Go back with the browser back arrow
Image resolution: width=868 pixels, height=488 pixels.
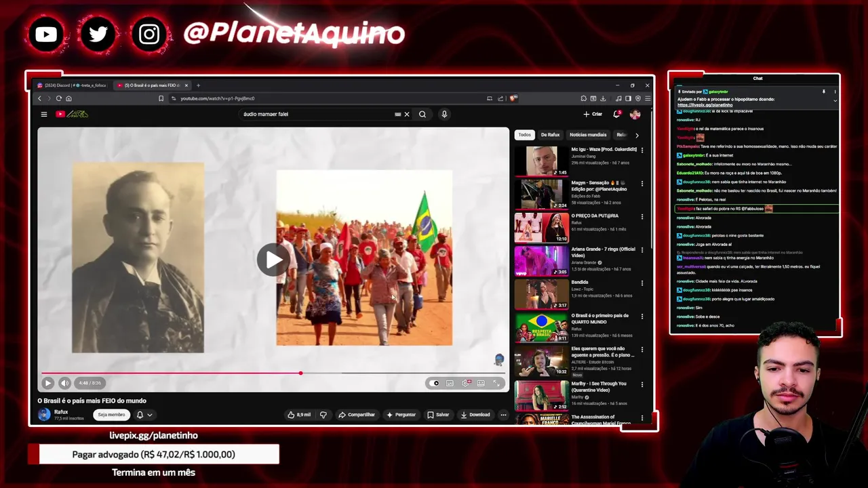pyautogui.click(x=39, y=98)
